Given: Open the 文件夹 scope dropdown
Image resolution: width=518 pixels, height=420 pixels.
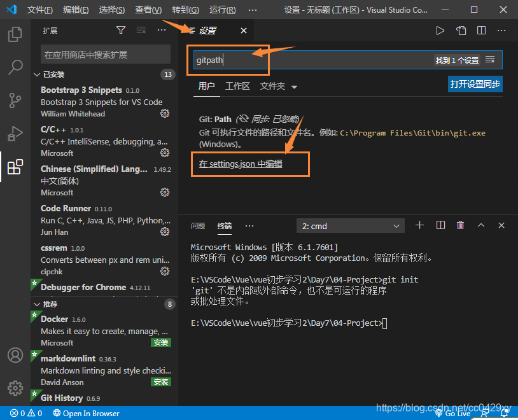Looking at the screenshot, I should [278, 87].
